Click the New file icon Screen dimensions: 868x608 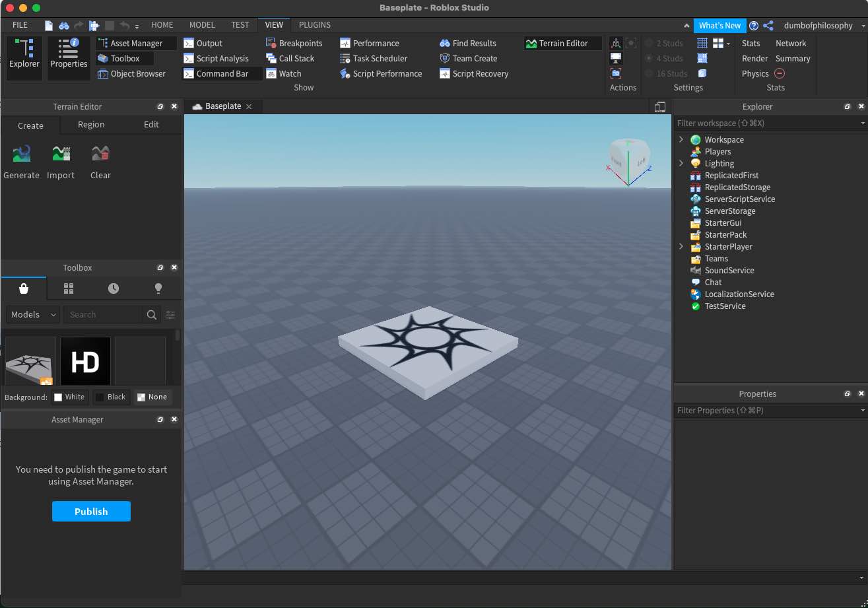click(x=49, y=26)
